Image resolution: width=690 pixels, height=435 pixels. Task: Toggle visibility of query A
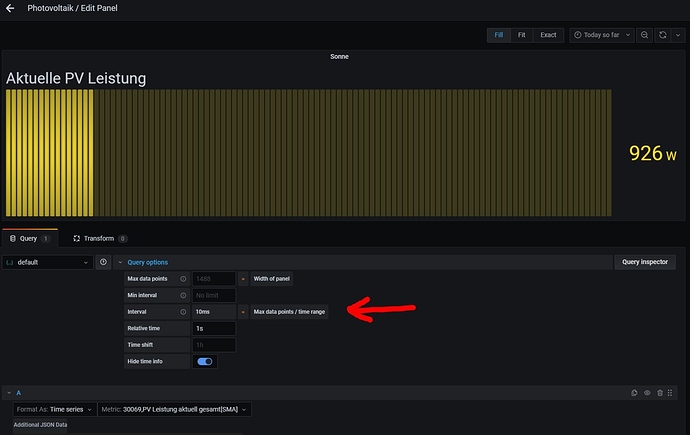click(x=647, y=393)
